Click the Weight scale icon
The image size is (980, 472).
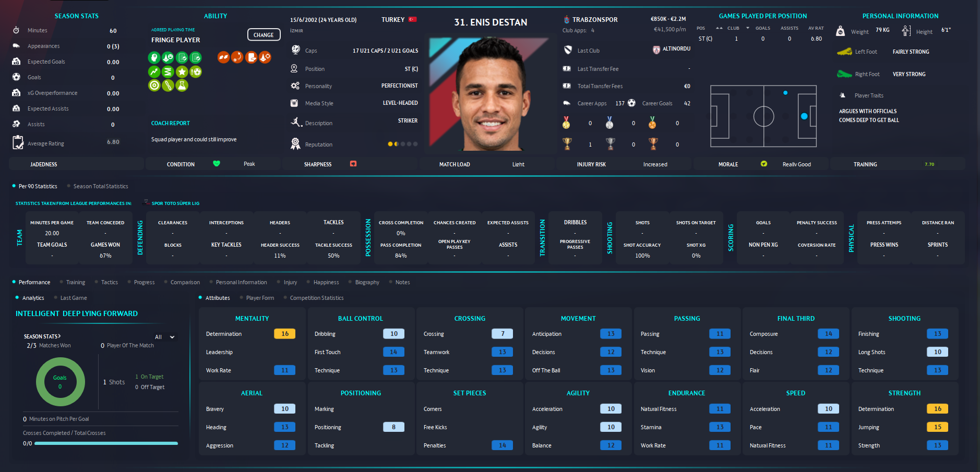[x=840, y=31]
